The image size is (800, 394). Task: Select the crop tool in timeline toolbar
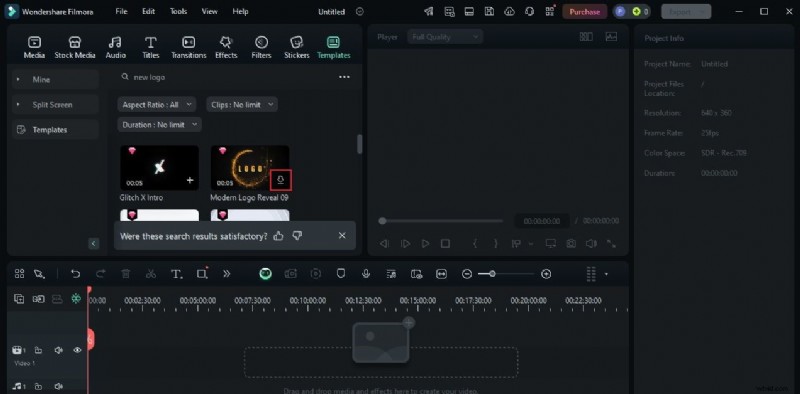point(203,274)
